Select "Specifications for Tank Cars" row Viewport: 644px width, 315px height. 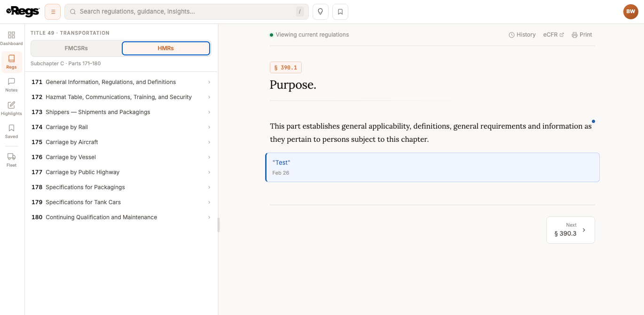[121, 202]
